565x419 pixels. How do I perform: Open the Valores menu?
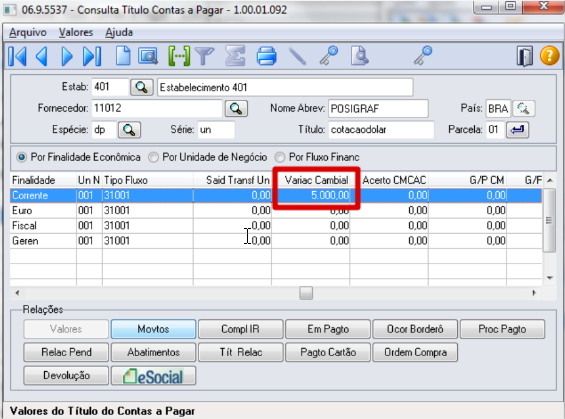pos(76,32)
